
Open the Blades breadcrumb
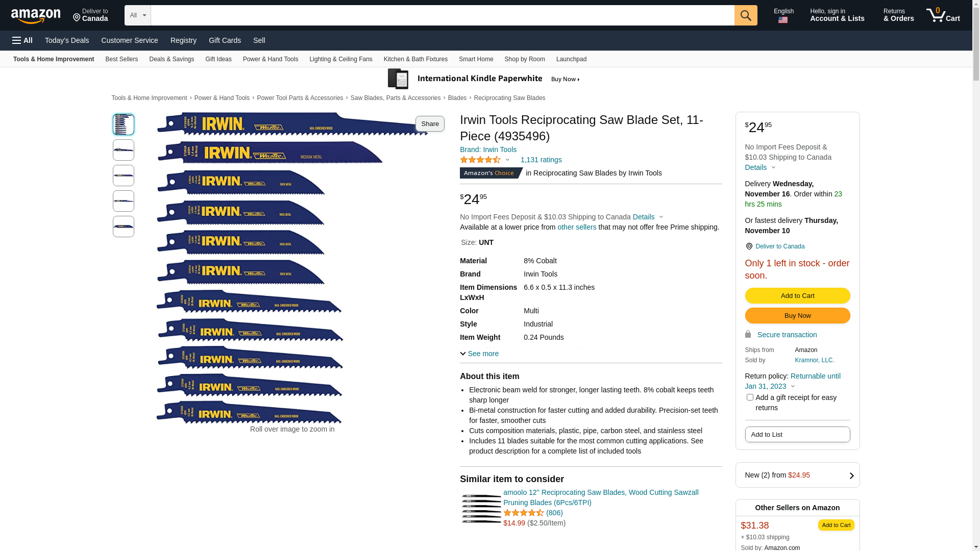pos(457,98)
